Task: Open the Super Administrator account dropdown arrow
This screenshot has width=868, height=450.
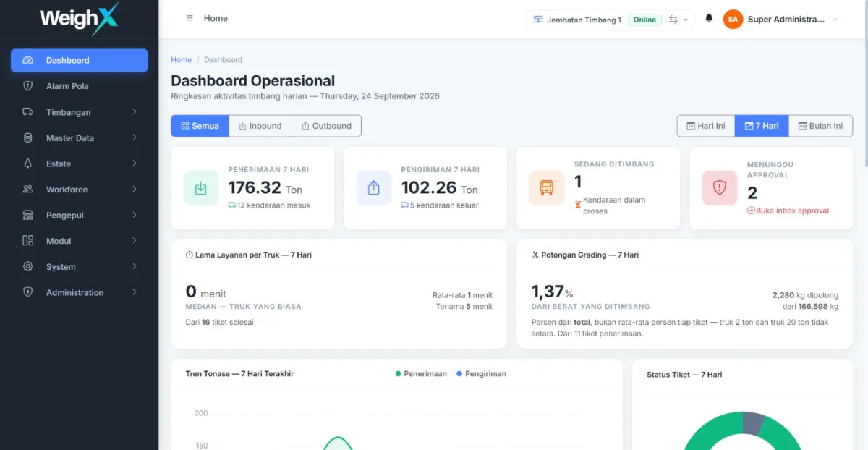Action: pyautogui.click(x=835, y=20)
